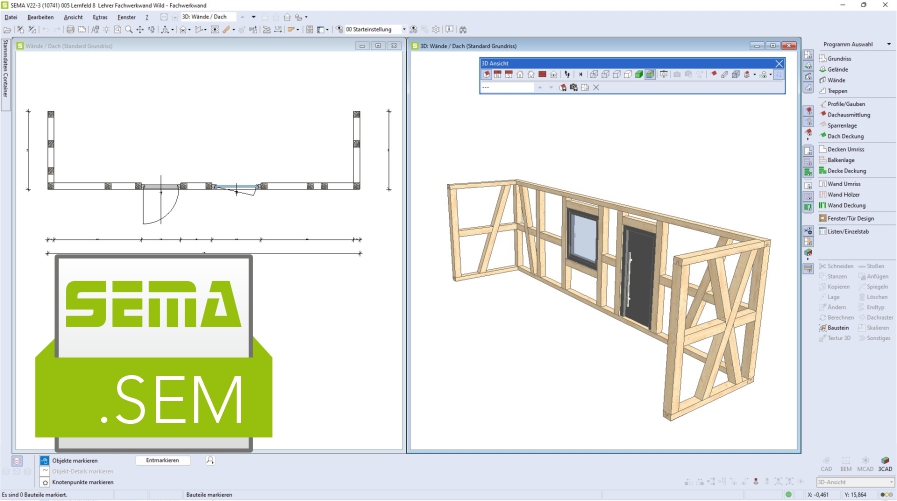The width and height of the screenshot is (897, 501).
Task: Close the 3D Ansicht floating toolbar
Action: [x=779, y=62]
